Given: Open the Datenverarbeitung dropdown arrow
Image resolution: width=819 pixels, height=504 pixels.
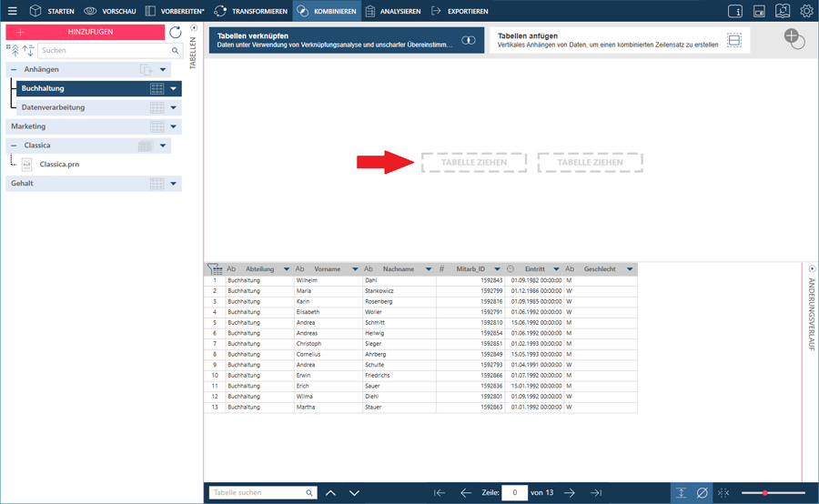Looking at the screenshot, I should coord(174,108).
